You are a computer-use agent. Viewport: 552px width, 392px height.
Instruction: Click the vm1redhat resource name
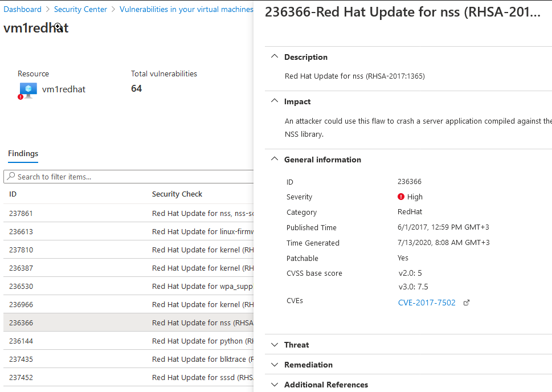click(64, 89)
